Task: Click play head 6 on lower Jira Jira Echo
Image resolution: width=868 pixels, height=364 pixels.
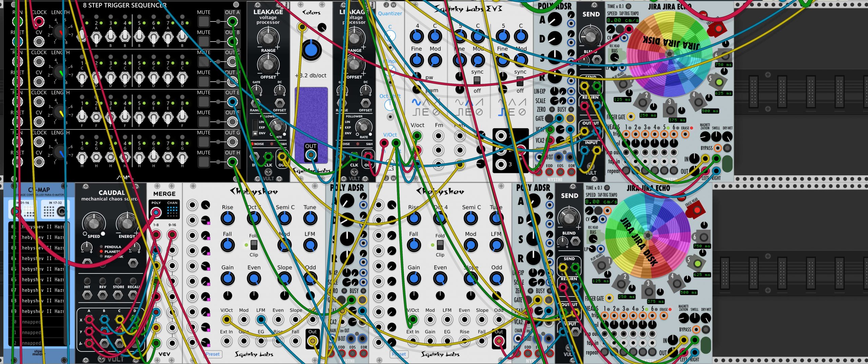Action: [x=704, y=237]
